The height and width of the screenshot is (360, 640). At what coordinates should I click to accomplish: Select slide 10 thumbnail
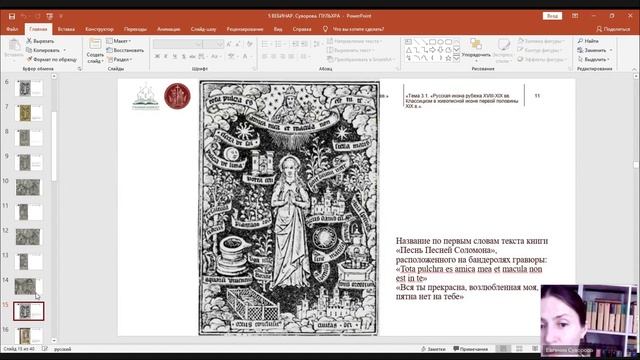pyautogui.click(x=28, y=187)
